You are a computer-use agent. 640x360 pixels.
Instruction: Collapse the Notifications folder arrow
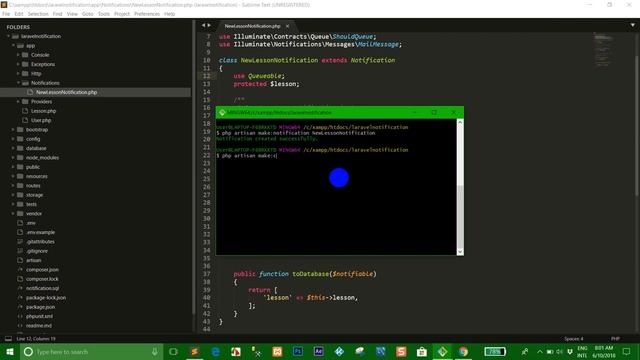click(x=18, y=83)
